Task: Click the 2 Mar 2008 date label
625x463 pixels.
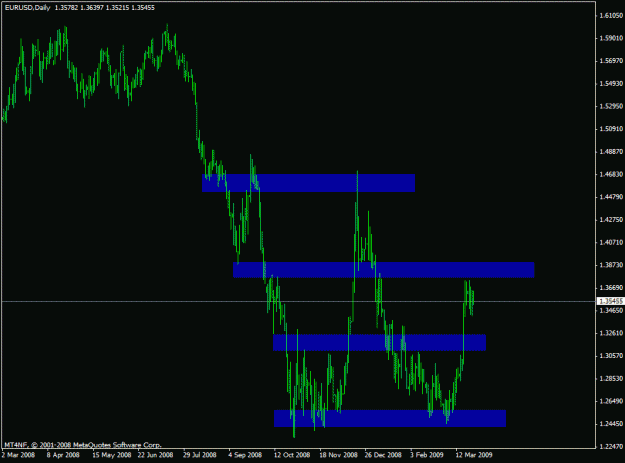Action: point(18,455)
